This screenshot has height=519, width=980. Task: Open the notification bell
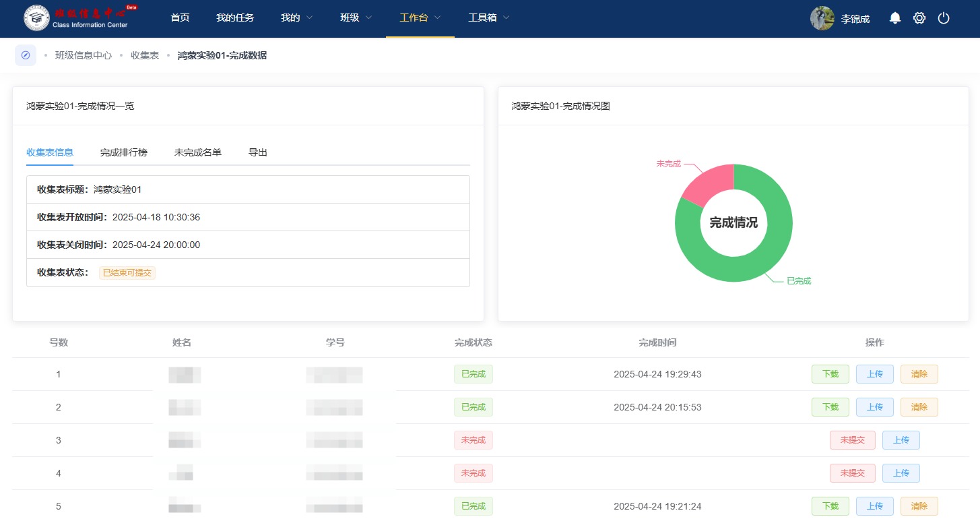[895, 18]
